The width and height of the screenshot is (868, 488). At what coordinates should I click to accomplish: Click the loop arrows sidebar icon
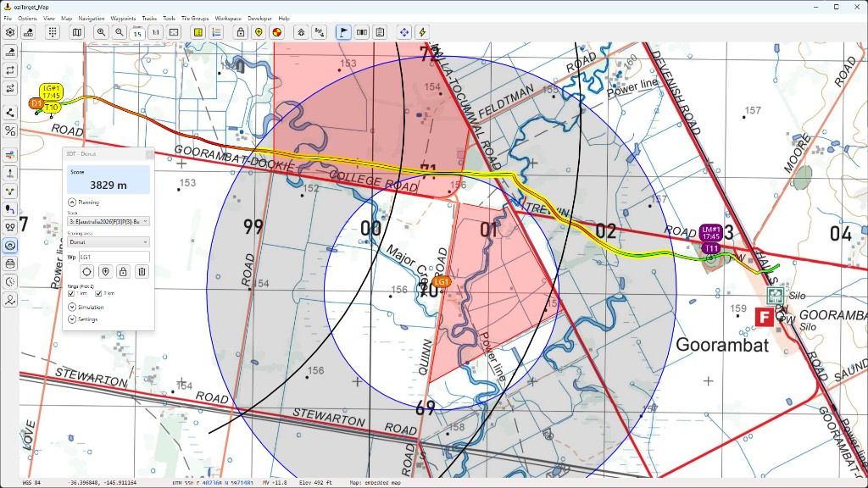(10, 70)
